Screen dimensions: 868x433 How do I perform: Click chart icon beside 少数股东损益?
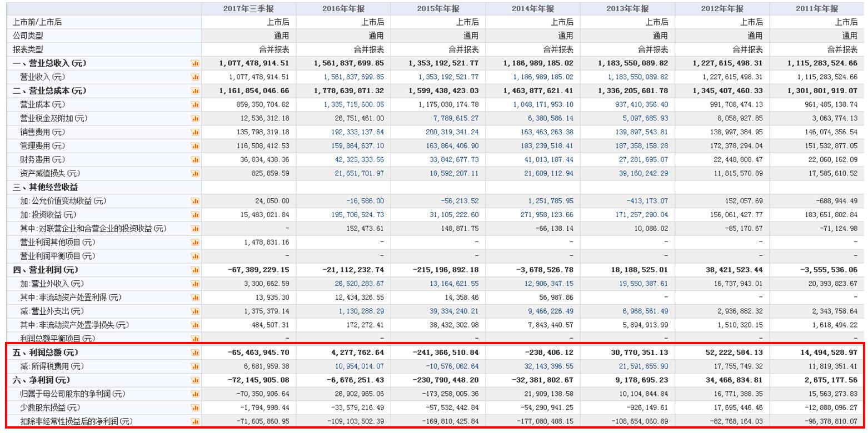tap(195, 407)
